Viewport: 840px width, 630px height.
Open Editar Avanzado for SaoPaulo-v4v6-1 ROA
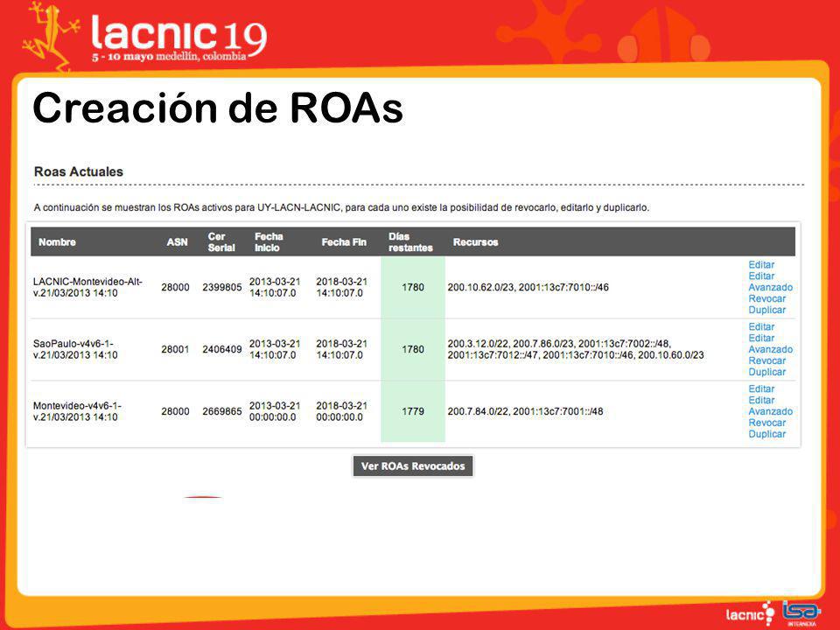pyautogui.click(x=770, y=344)
